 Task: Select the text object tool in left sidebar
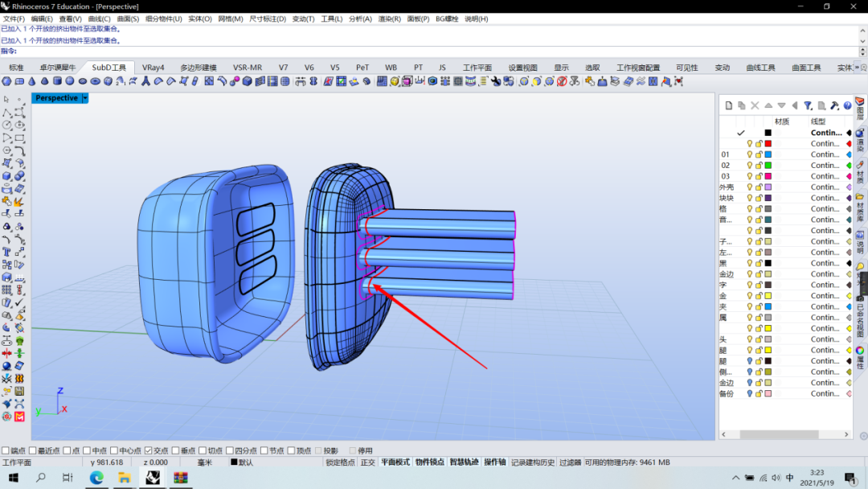tap(7, 252)
